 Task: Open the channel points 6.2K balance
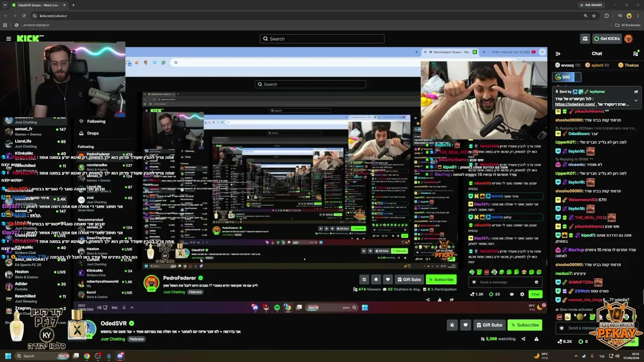pyautogui.click(x=566, y=341)
